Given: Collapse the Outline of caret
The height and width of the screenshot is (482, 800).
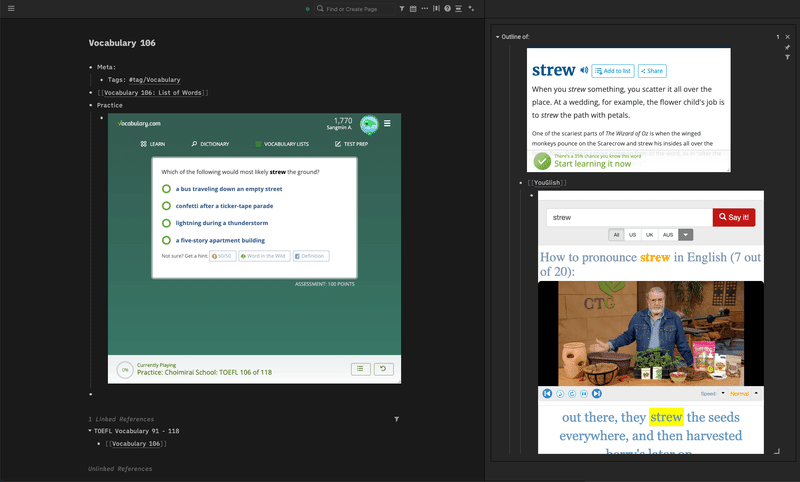Looking at the screenshot, I should pos(497,37).
